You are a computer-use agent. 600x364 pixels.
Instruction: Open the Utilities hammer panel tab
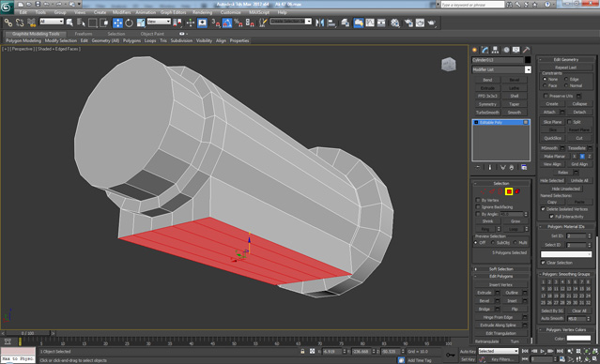[x=527, y=50]
